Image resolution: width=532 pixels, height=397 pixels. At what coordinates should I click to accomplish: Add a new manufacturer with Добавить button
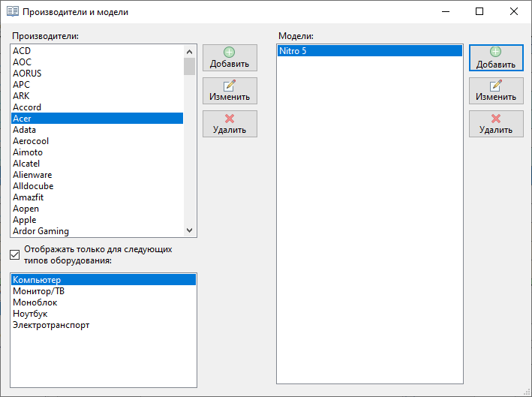click(230, 58)
